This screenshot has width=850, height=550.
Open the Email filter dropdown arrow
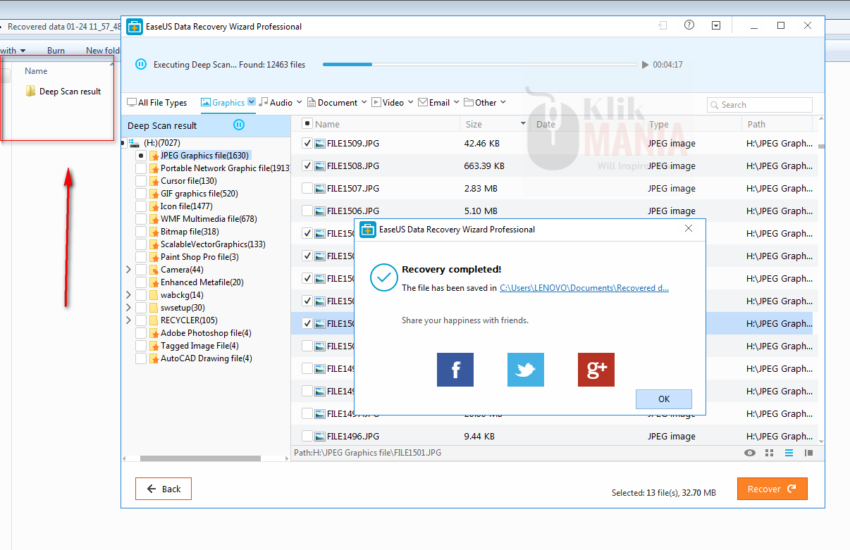[456, 102]
